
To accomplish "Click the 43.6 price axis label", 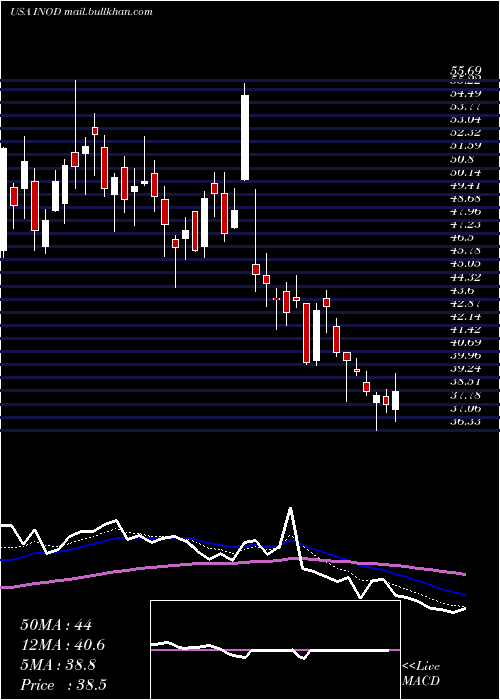I will point(462,290).
